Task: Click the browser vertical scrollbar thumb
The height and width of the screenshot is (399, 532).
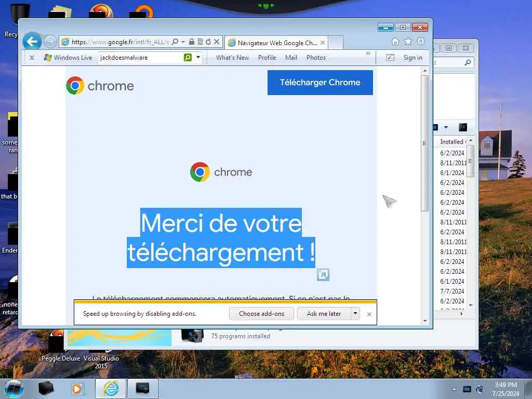Action: 425,143
